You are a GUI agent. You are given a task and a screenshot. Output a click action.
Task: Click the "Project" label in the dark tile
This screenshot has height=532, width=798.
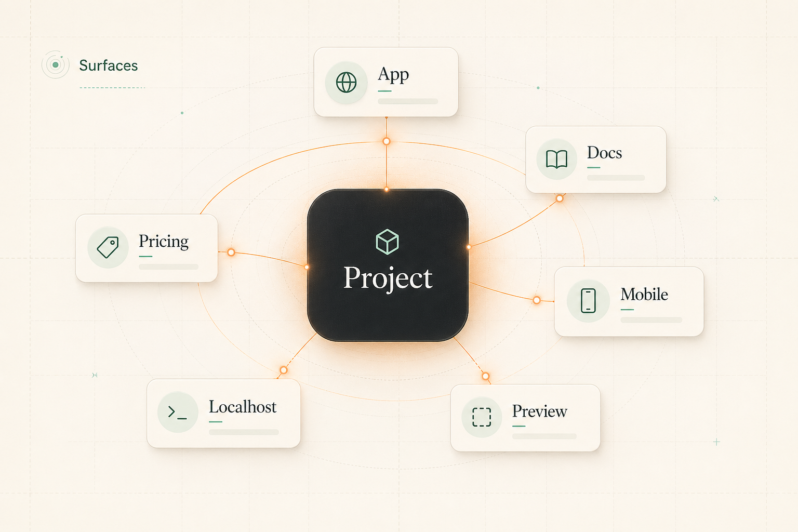[x=388, y=278]
